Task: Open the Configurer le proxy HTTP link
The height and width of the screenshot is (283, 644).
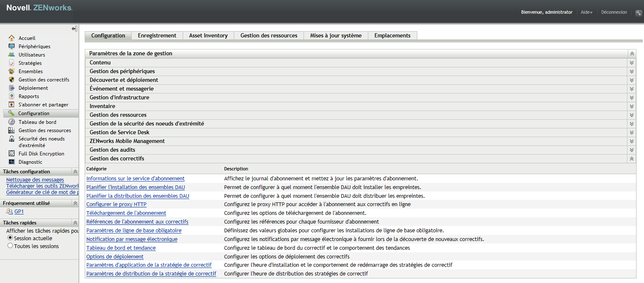Action: pos(116,204)
